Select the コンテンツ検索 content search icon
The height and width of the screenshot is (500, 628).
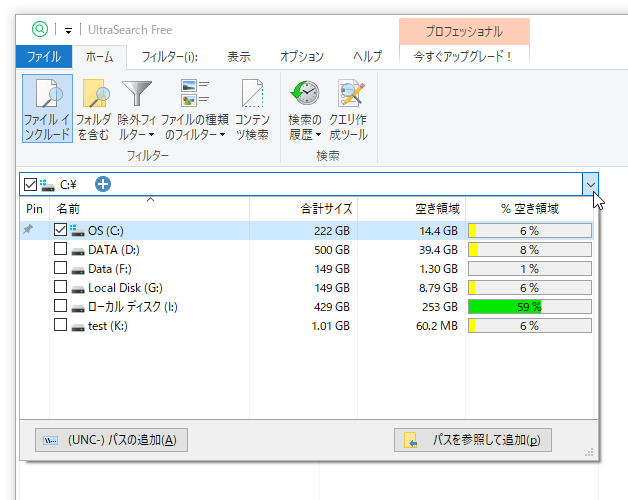pyautogui.click(x=252, y=109)
